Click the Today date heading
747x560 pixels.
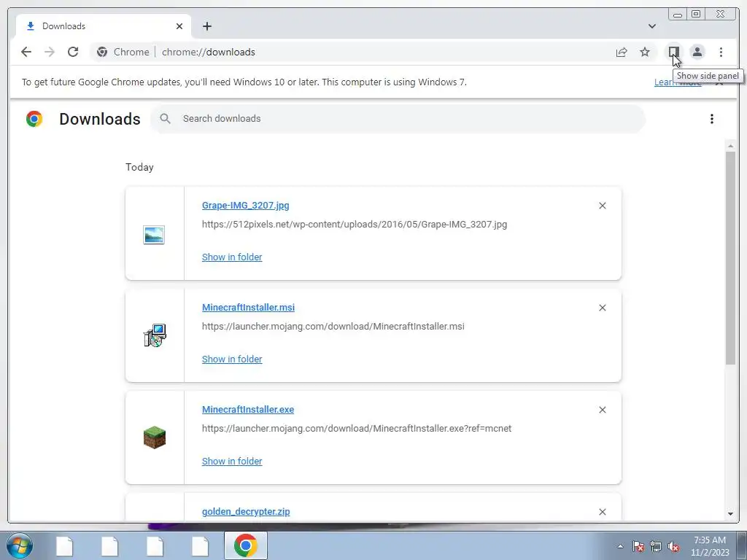[139, 167]
